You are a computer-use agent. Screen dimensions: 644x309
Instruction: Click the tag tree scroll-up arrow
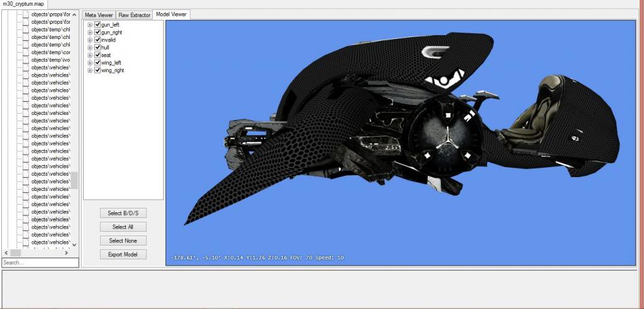[x=74, y=15]
